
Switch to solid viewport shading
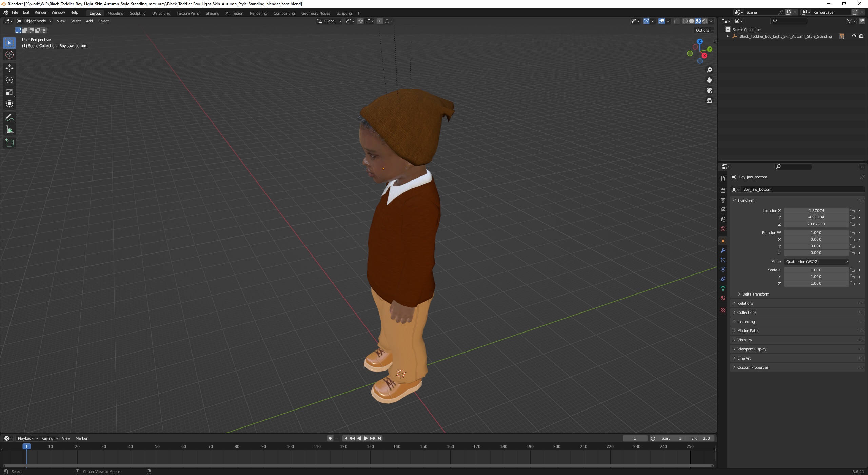(692, 21)
